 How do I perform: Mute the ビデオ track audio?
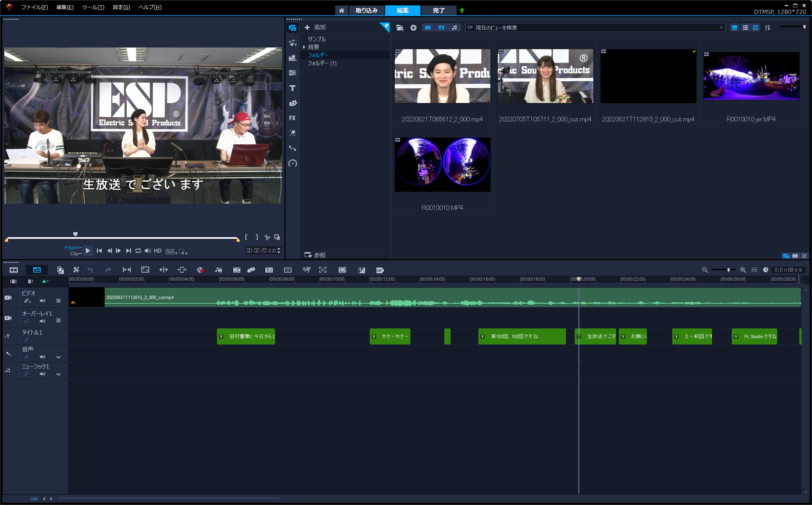click(42, 301)
